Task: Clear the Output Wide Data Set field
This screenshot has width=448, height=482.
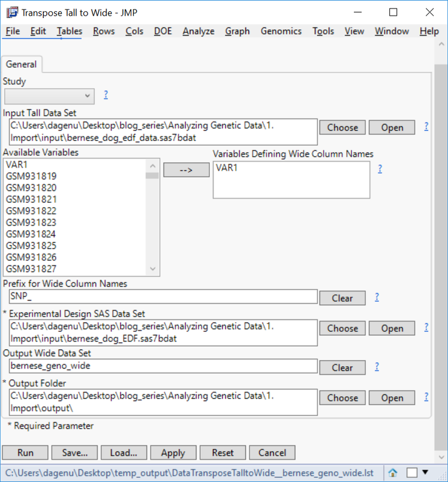Action: pyautogui.click(x=342, y=367)
